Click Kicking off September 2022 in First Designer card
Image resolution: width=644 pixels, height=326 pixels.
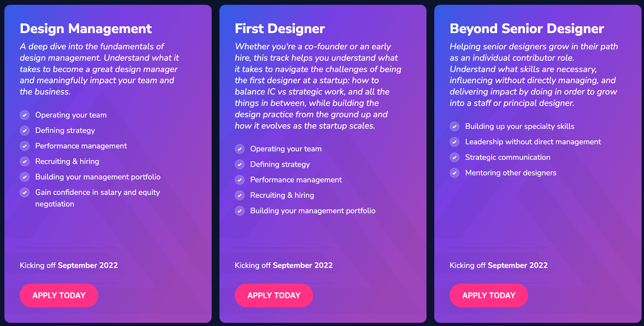point(284,265)
